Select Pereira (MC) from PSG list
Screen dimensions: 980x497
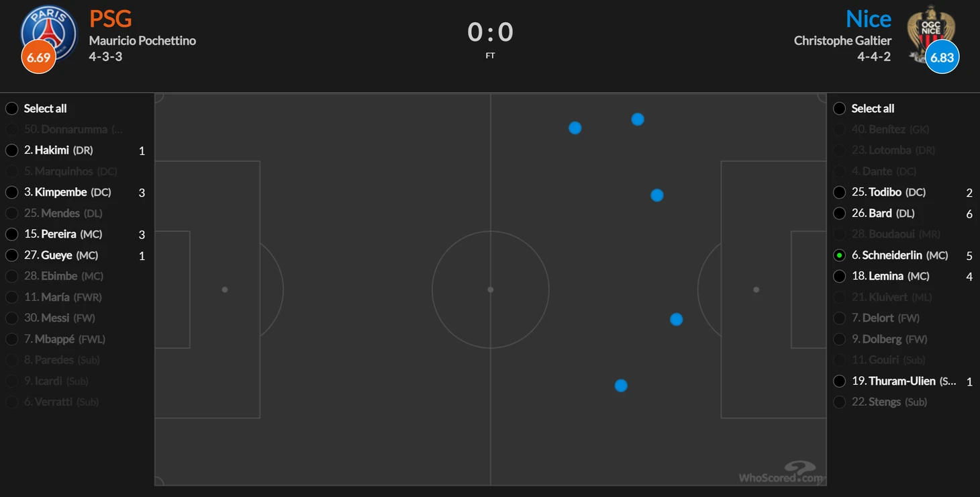tap(63, 234)
